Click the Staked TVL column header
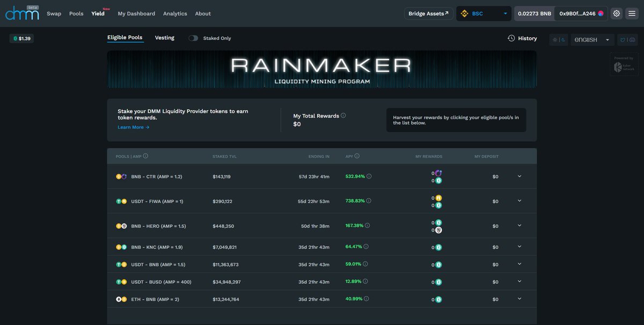Viewport: 644px width, 325px height. coord(224,157)
